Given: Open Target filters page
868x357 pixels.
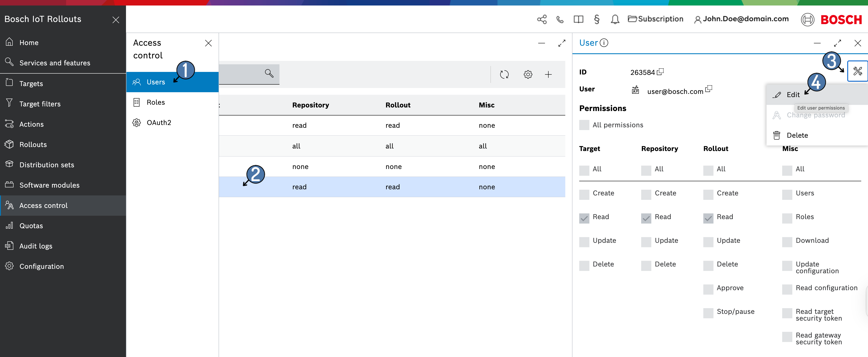Looking at the screenshot, I should pos(63,104).
